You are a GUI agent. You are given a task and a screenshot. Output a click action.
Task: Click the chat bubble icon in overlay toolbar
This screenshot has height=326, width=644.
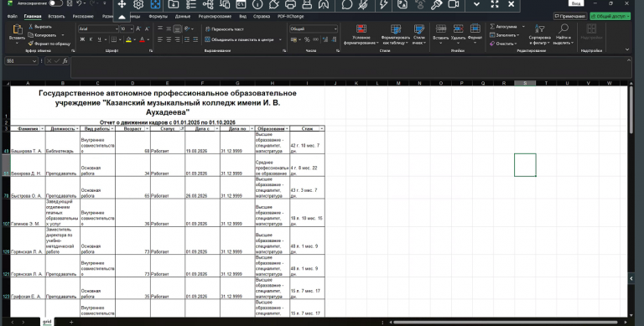pyautogui.click(x=347, y=4)
